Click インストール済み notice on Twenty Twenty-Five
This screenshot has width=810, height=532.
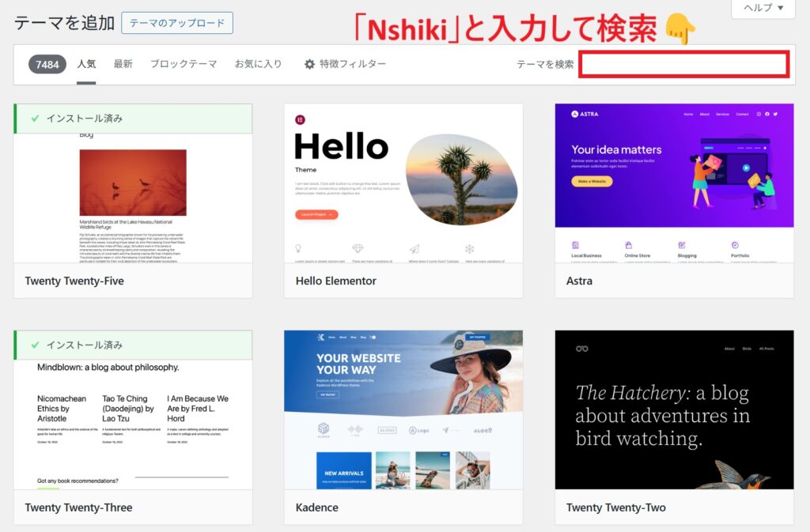[x=133, y=119]
